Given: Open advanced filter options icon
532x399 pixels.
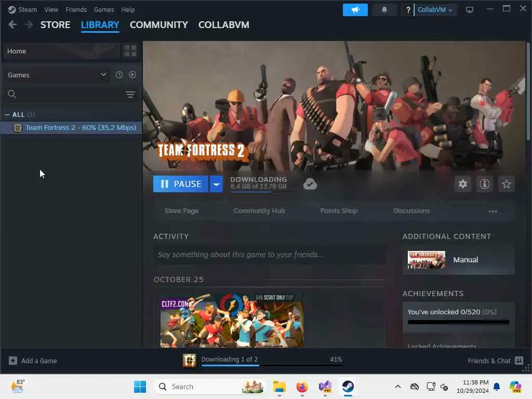Looking at the screenshot, I should (x=130, y=95).
